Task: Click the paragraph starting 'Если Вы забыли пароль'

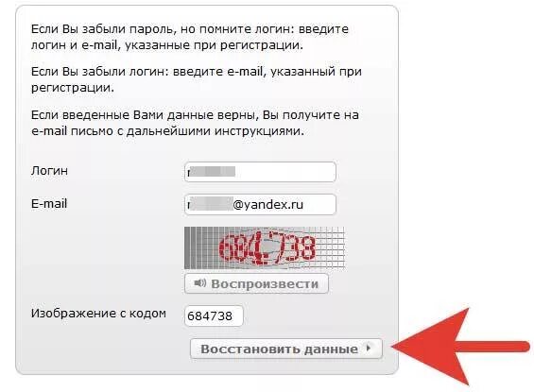Action: coord(190,37)
